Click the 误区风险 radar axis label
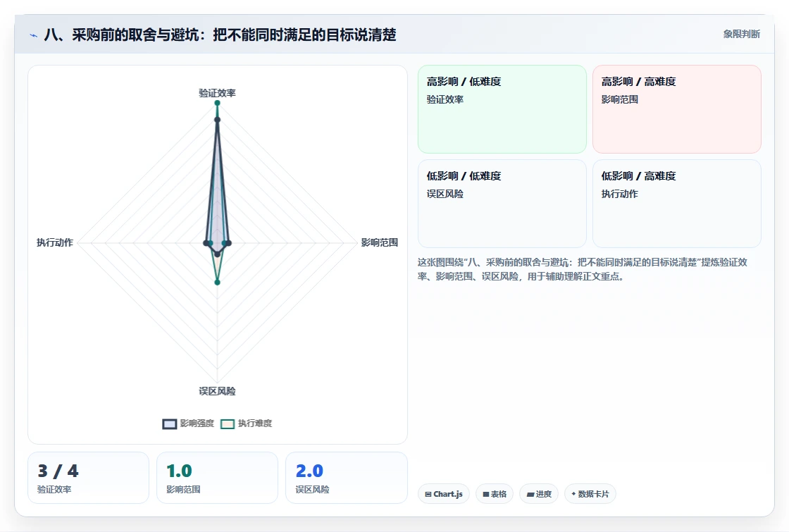The height and width of the screenshot is (532, 789). pyautogui.click(x=217, y=391)
